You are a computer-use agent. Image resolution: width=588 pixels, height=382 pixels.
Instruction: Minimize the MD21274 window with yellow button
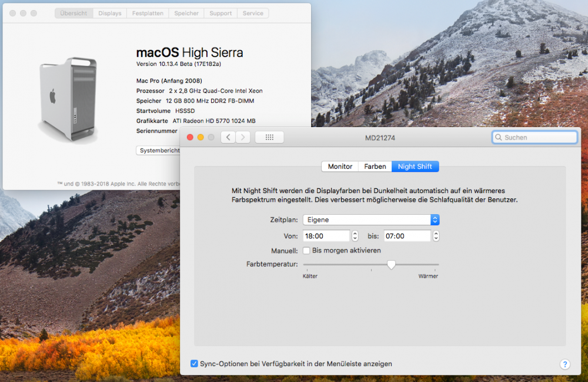tap(201, 137)
